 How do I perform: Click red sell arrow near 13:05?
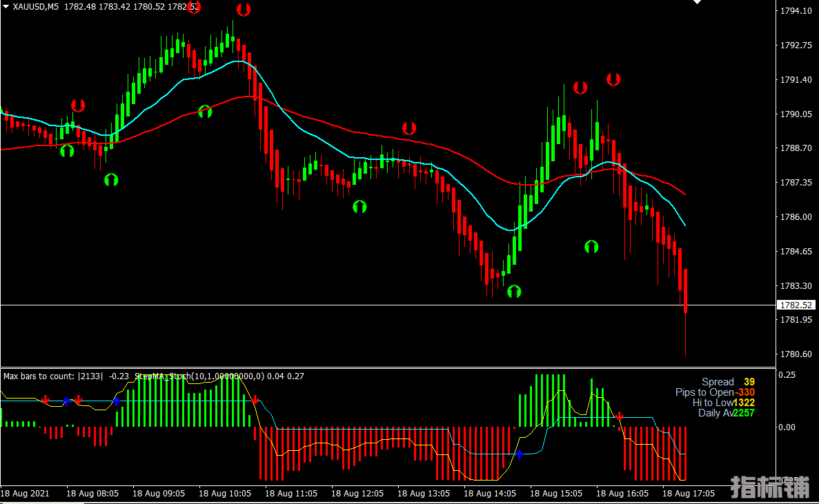[409, 128]
